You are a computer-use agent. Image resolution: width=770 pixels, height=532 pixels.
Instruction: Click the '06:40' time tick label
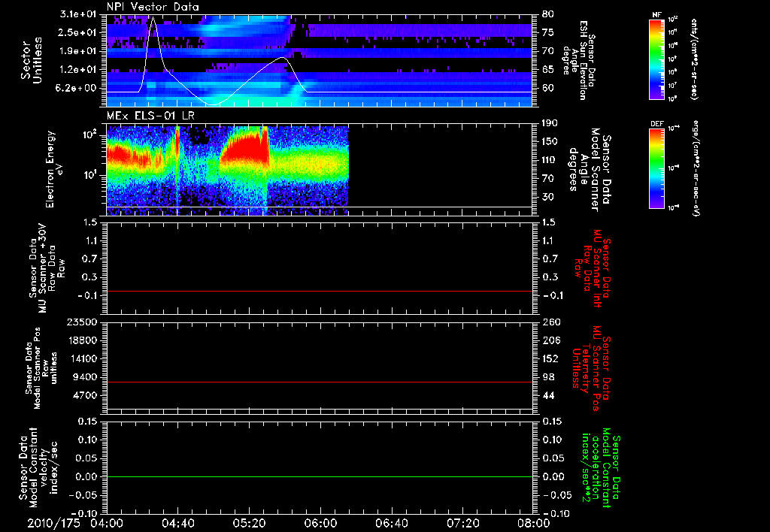[391, 523]
